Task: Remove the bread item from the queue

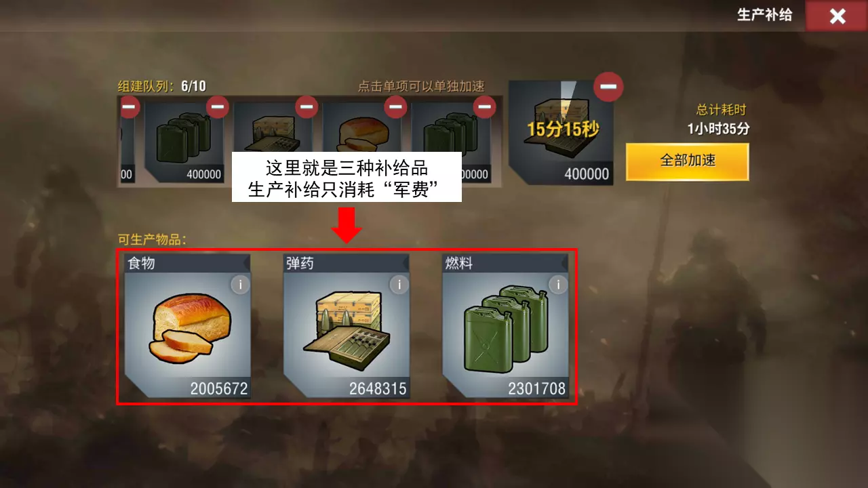Action: click(x=395, y=107)
